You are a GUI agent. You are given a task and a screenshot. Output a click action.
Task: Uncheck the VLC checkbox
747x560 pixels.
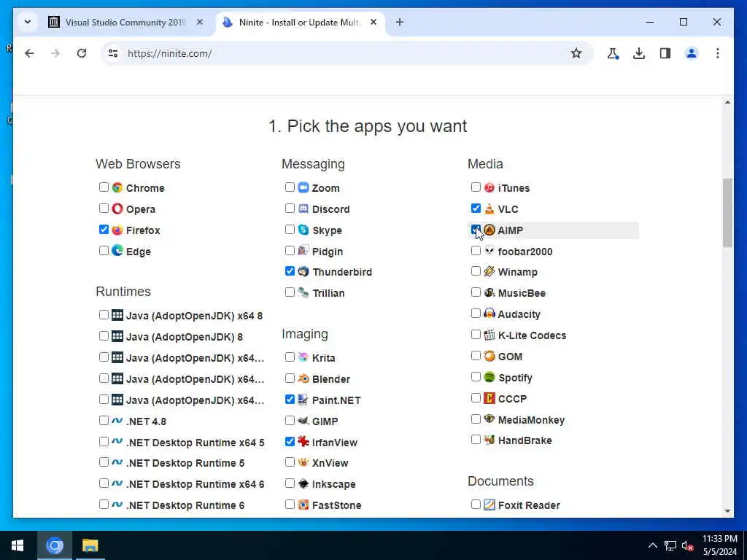[x=476, y=208]
